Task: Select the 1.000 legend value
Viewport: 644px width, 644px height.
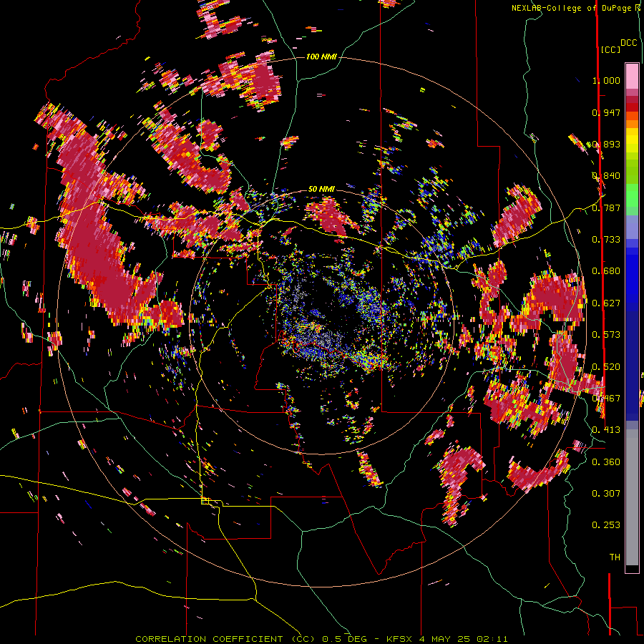Action: [606, 80]
